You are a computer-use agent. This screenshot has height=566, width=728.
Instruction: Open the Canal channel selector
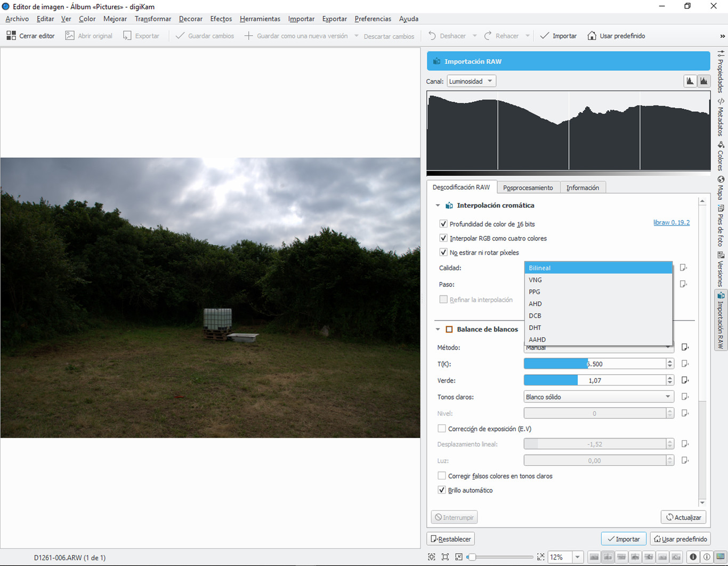click(471, 81)
